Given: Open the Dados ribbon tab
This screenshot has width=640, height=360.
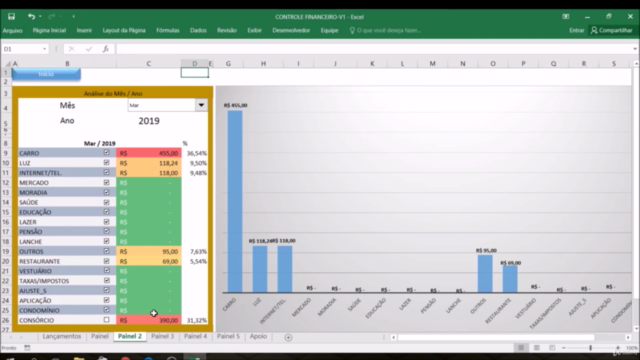Looking at the screenshot, I should coord(198,30).
